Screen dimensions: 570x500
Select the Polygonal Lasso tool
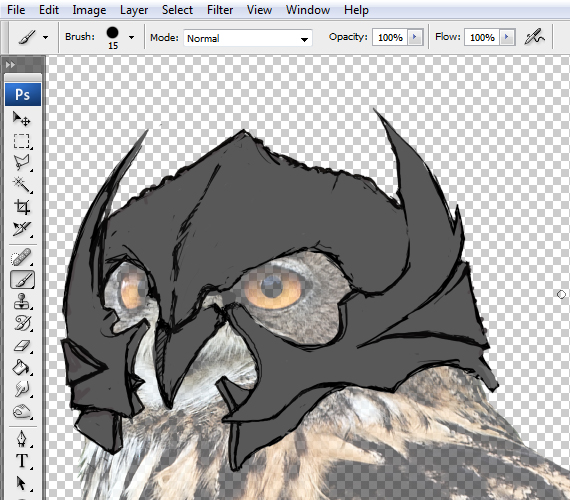tap(22, 163)
